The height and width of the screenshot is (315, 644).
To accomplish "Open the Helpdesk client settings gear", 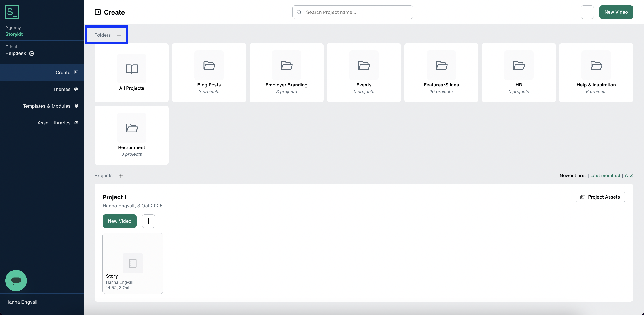I will [31, 53].
